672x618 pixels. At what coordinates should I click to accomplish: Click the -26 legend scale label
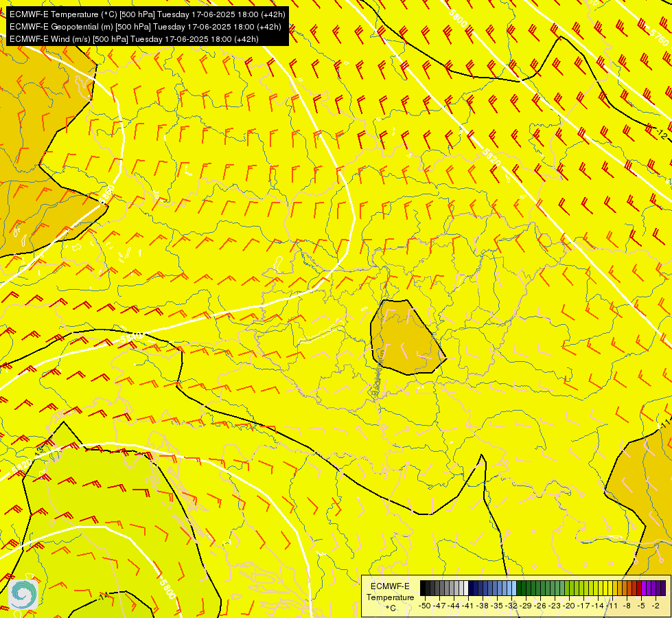[540, 606]
